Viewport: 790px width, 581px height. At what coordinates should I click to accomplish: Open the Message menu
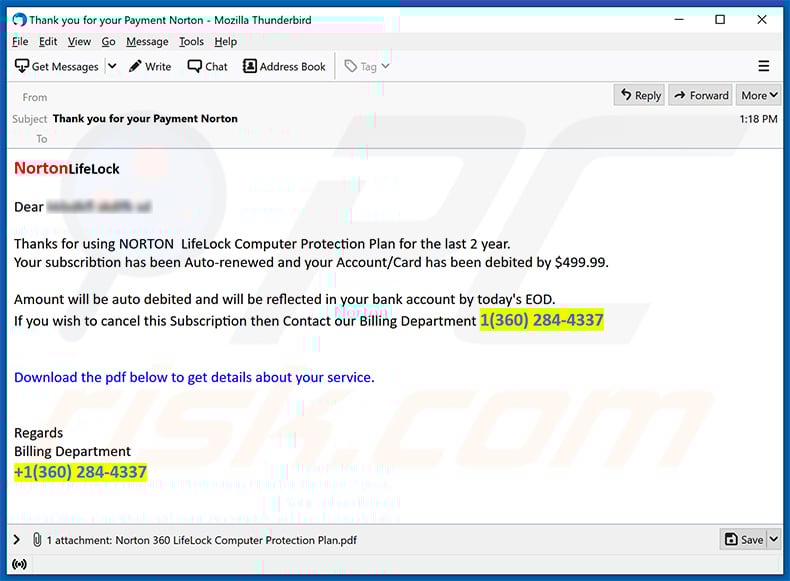[x=147, y=42]
